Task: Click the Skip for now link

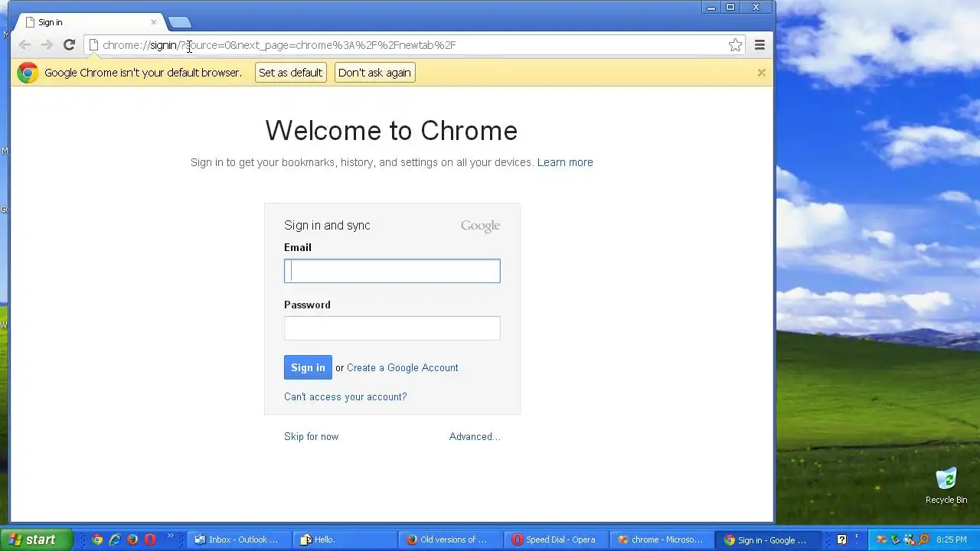Action: (x=311, y=436)
